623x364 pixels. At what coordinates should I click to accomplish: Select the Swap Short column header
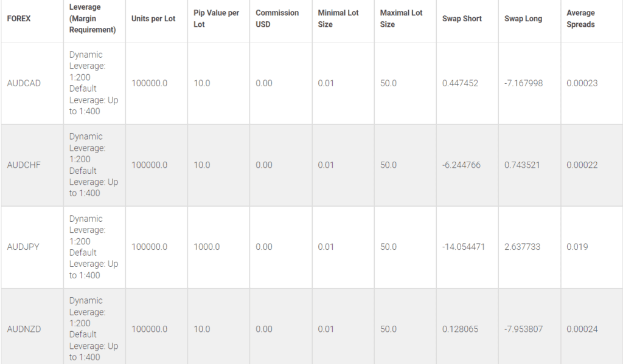click(x=462, y=19)
